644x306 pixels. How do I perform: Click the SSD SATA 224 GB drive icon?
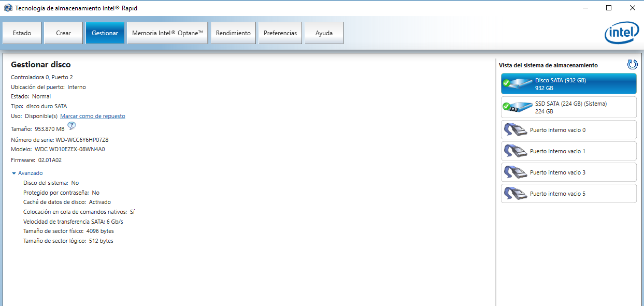pos(518,107)
